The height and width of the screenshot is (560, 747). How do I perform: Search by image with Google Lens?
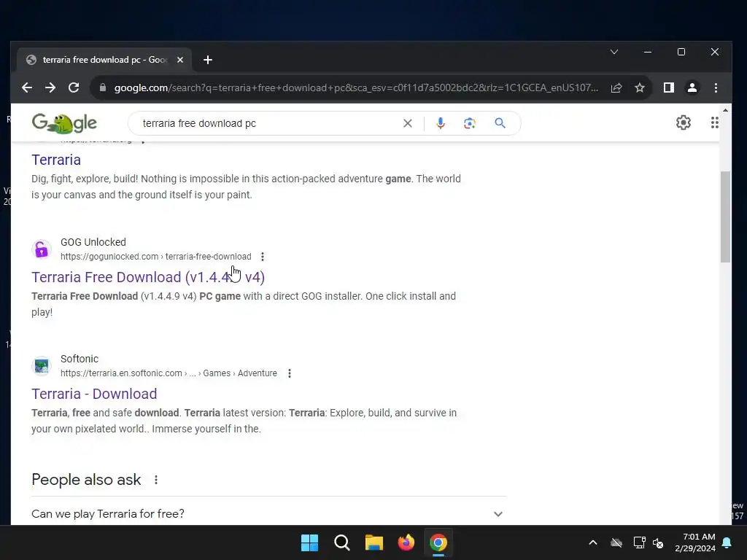470,123
